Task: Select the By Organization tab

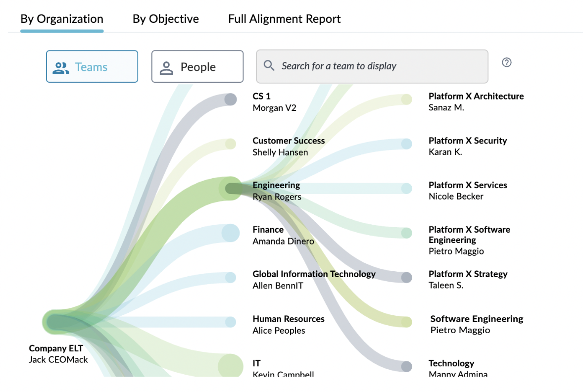Action: tap(62, 19)
